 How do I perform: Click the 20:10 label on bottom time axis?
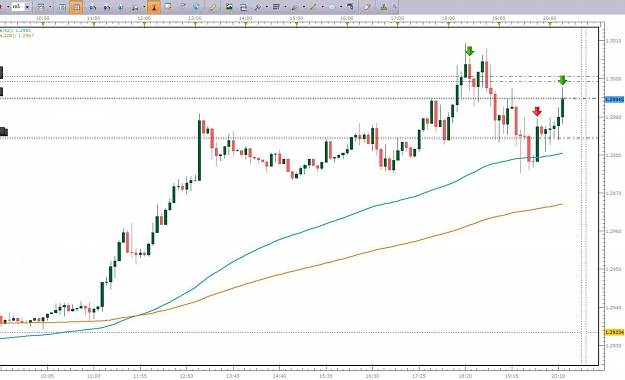point(558,376)
